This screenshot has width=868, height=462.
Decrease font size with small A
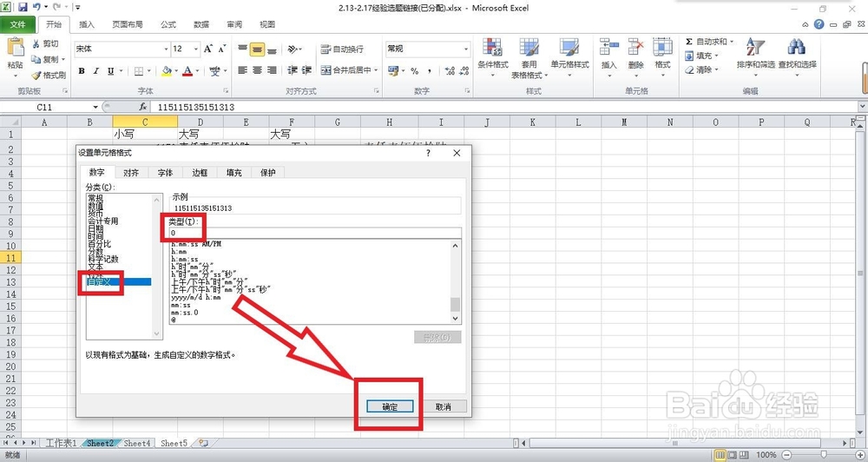222,49
